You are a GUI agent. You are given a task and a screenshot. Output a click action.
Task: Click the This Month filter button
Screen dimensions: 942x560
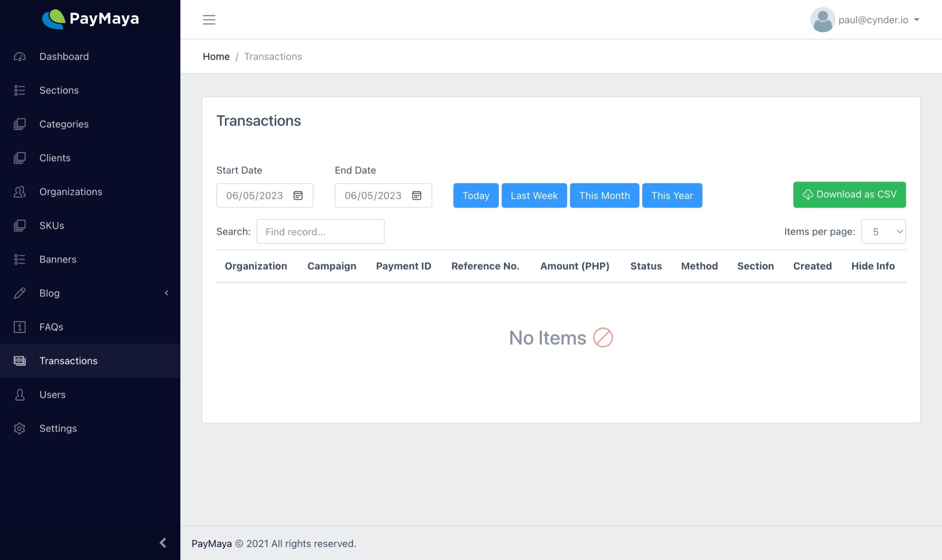tap(604, 195)
